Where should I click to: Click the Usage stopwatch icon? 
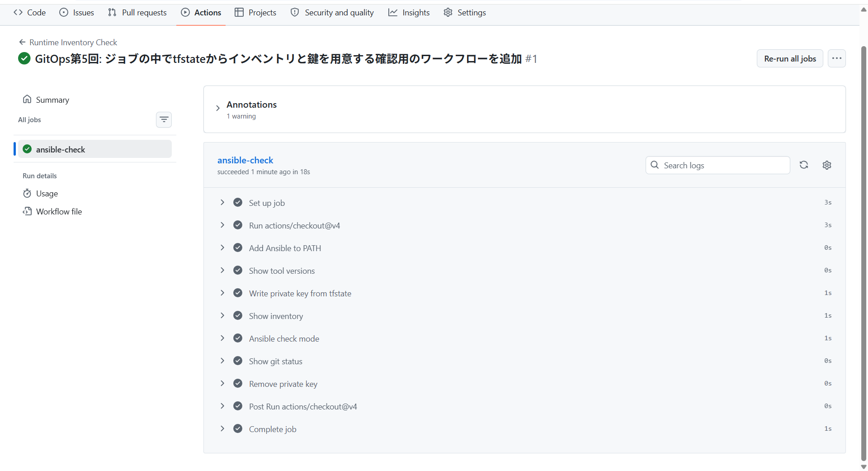27,194
